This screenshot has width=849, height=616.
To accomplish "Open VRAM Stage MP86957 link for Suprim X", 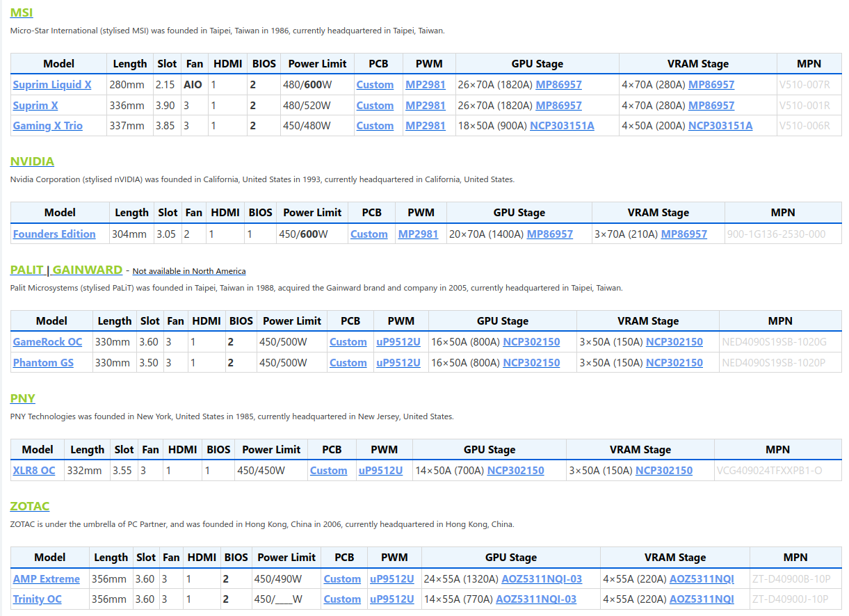I will (711, 106).
